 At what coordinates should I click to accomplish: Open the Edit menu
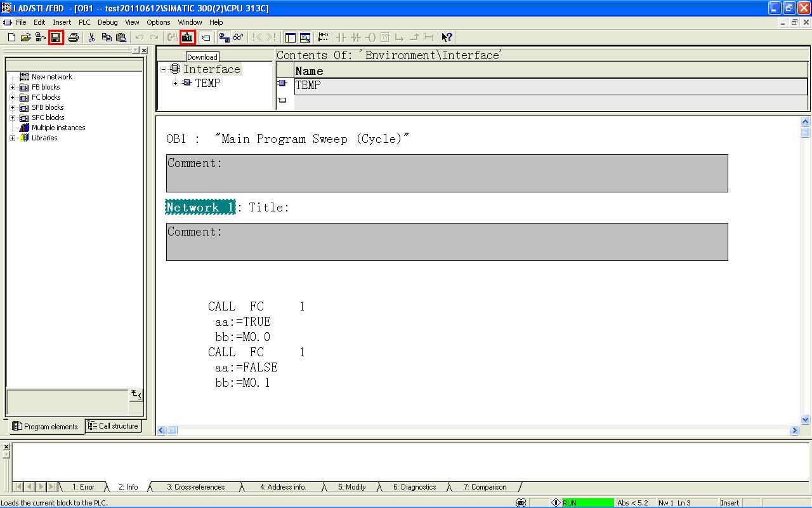pyautogui.click(x=39, y=22)
